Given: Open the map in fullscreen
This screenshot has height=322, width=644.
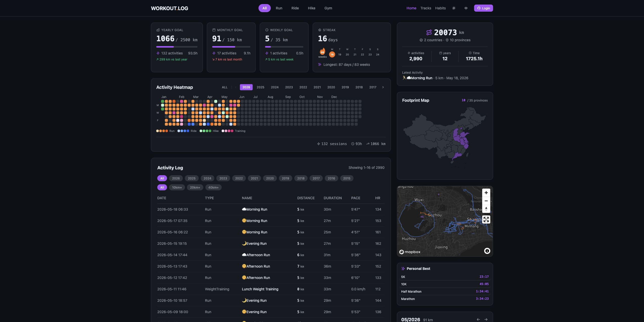Looking at the screenshot, I should [486, 219].
